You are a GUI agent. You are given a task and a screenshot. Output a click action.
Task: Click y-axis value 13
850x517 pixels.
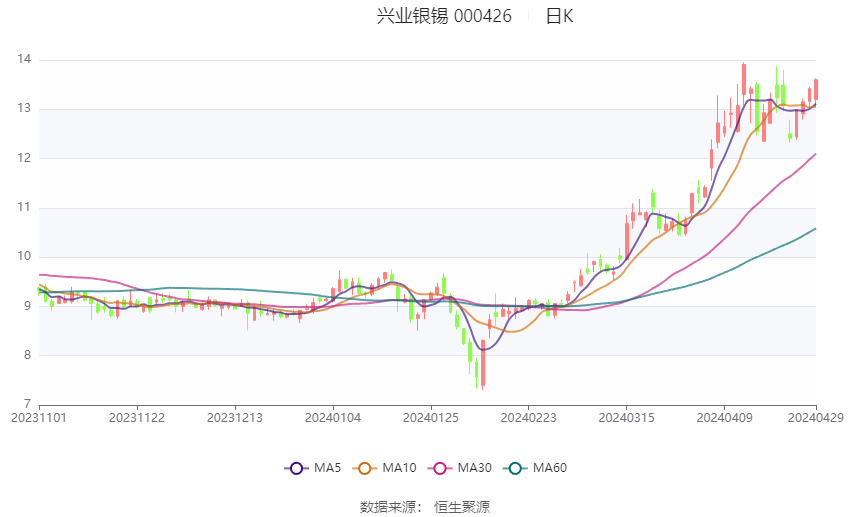click(24, 108)
